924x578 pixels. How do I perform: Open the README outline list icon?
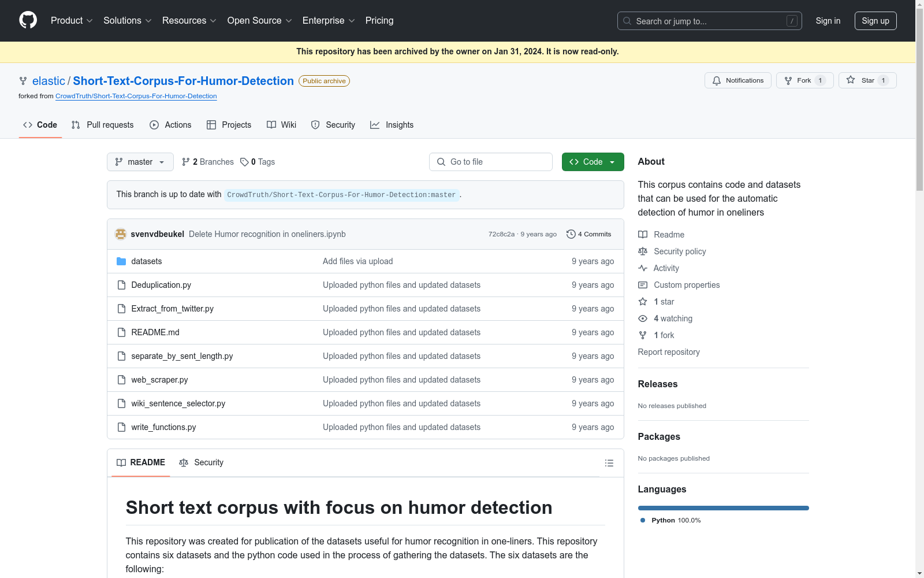pyautogui.click(x=609, y=463)
